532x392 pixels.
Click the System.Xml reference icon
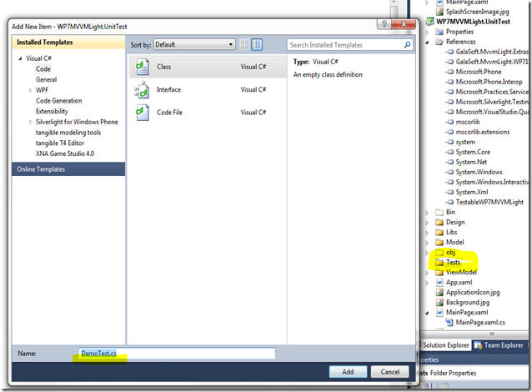point(449,193)
